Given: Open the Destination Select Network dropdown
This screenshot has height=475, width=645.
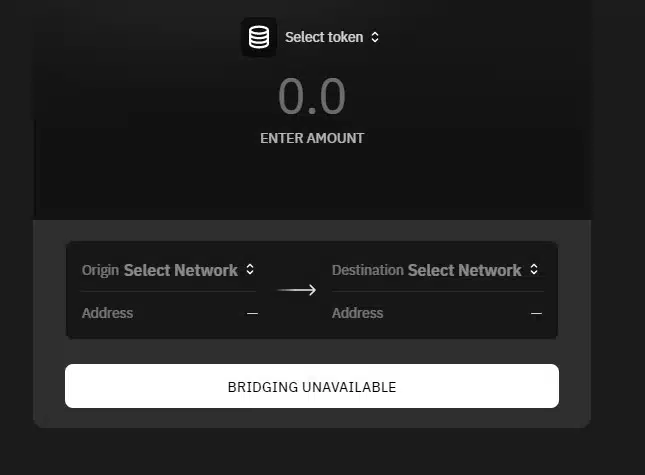Looking at the screenshot, I should [x=464, y=270].
